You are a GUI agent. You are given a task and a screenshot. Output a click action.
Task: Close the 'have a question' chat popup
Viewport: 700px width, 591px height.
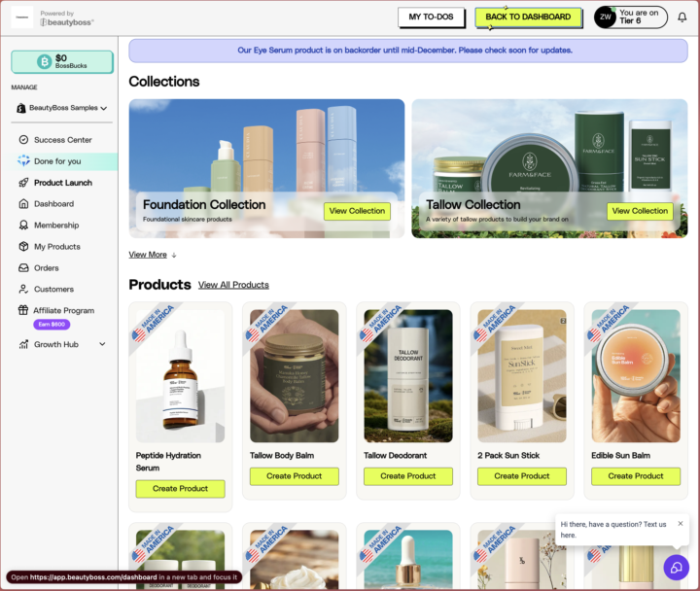pos(680,524)
